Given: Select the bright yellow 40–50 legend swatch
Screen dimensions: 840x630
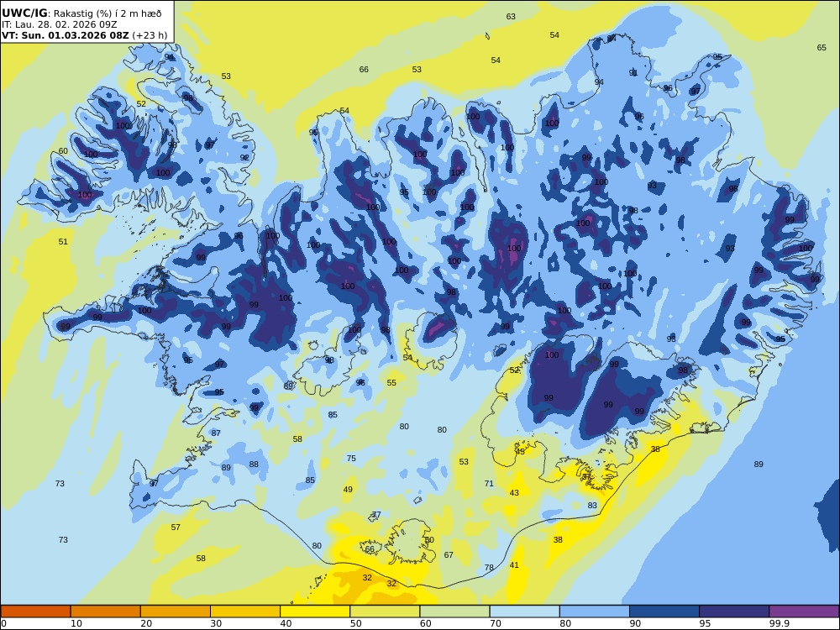Looking at the screenshot, I should click(315, 612).
